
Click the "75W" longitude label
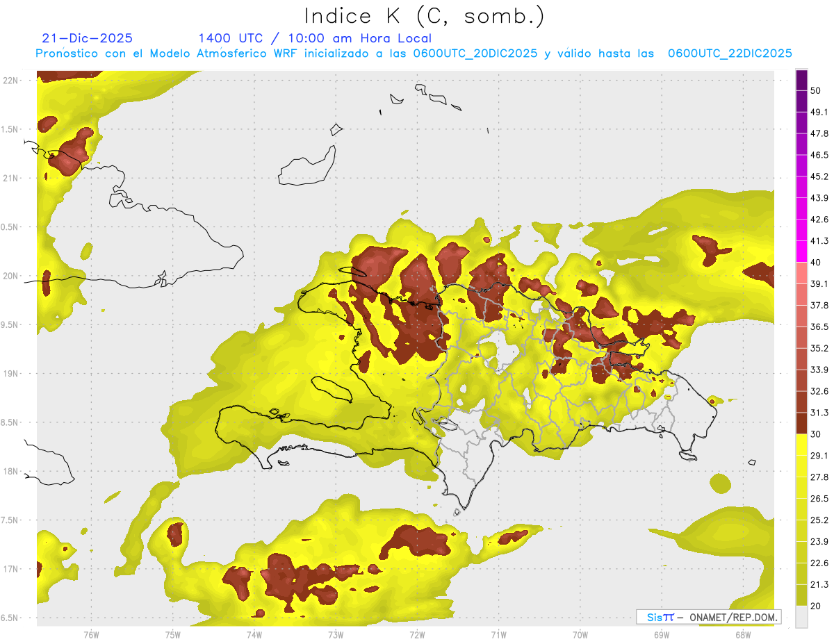(x=173, y=635)
